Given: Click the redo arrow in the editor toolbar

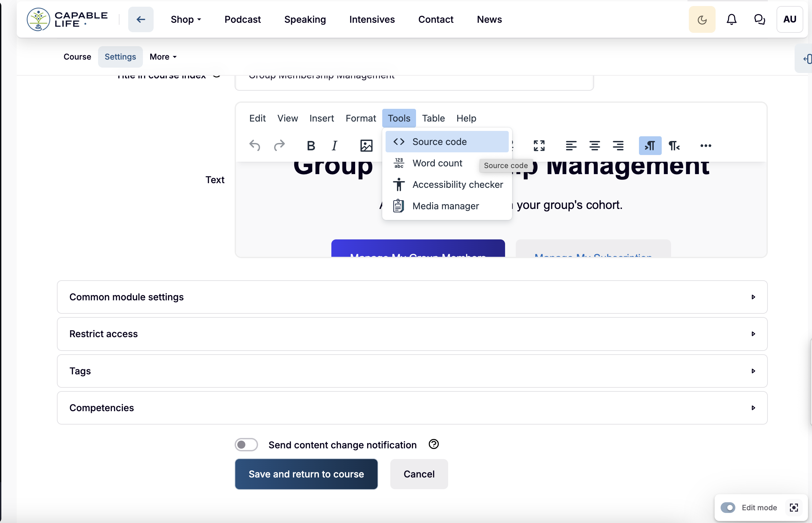Looking at the screenshot, I should [279, 146].
